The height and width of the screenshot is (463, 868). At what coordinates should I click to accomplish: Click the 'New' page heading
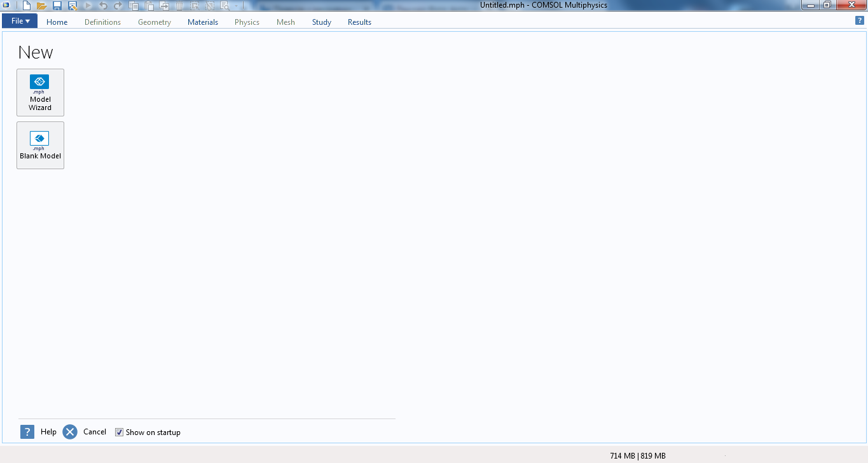36,52
